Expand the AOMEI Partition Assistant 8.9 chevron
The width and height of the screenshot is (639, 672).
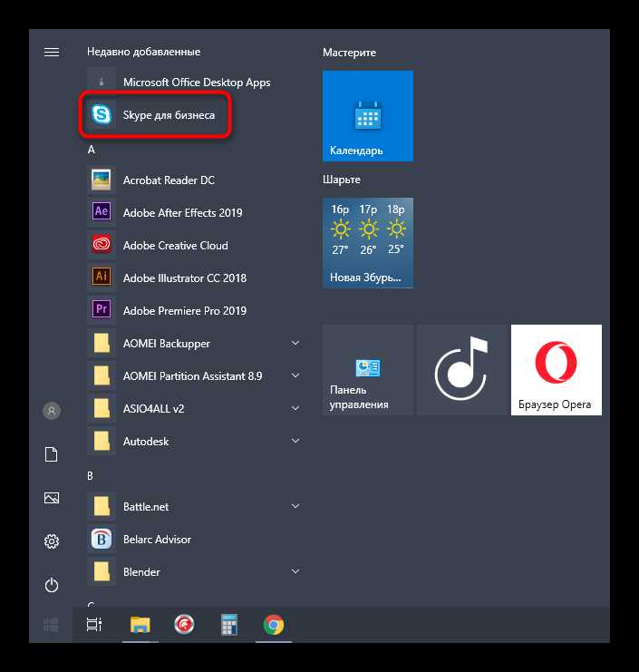point(295,375)
